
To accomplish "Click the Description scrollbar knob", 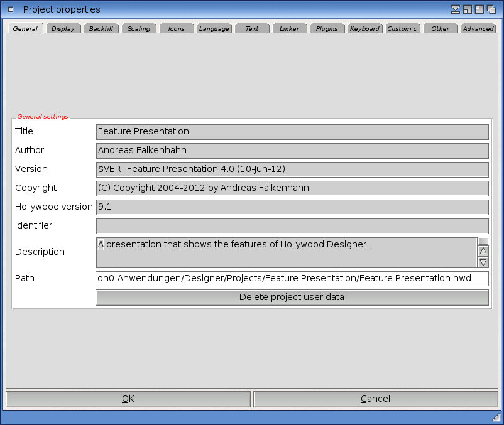I will 483,241.
